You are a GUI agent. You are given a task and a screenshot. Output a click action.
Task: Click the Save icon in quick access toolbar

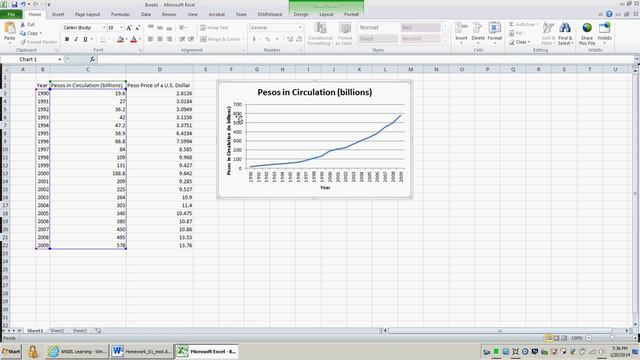click(15, 4)
